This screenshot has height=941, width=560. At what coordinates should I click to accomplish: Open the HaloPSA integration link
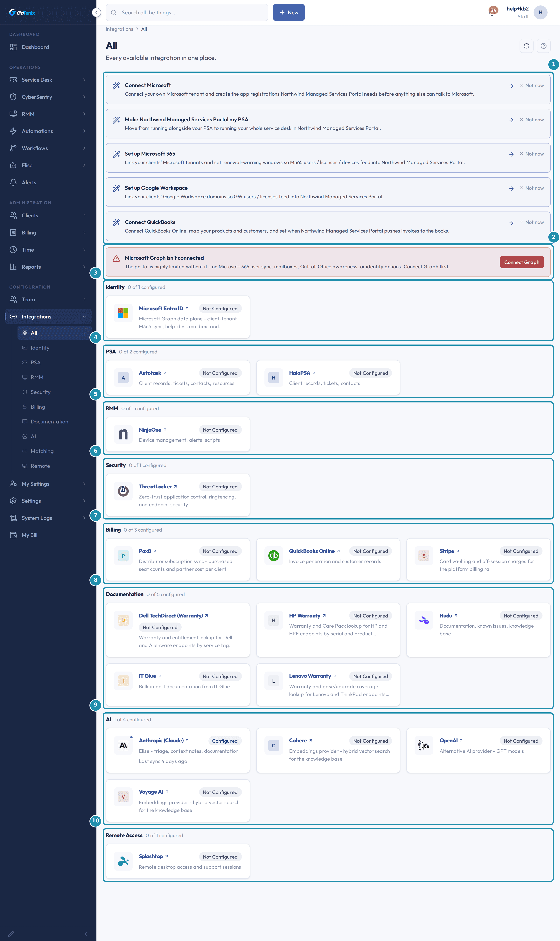302,373
